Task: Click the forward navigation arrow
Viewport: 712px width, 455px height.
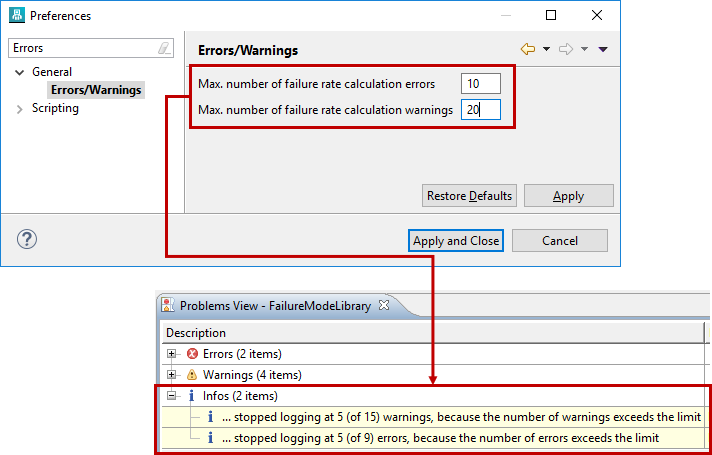Action: pyautogui.click(x=565, y=49)
